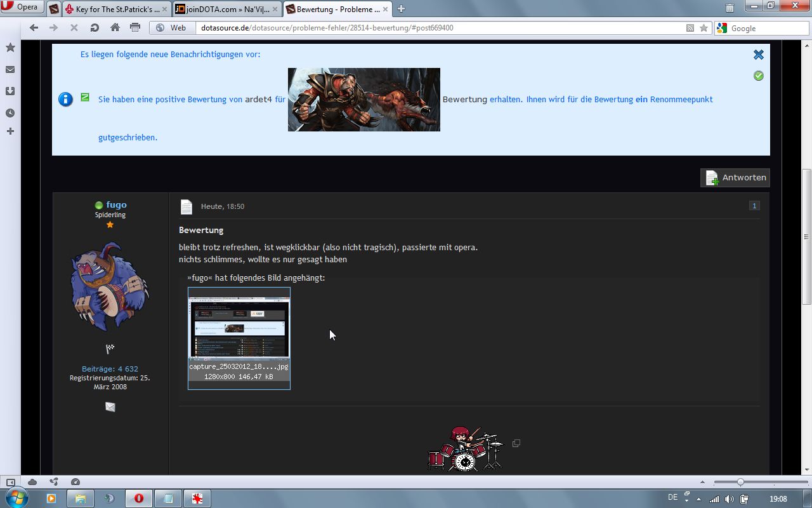Click the RSS feed icon in address bar

pos(690,28)
